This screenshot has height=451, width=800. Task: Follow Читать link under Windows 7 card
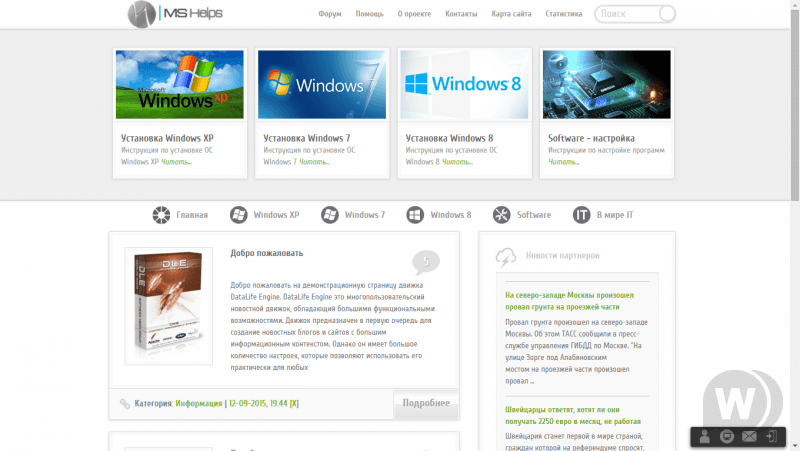pyautogui.click(x=314, y=162)
